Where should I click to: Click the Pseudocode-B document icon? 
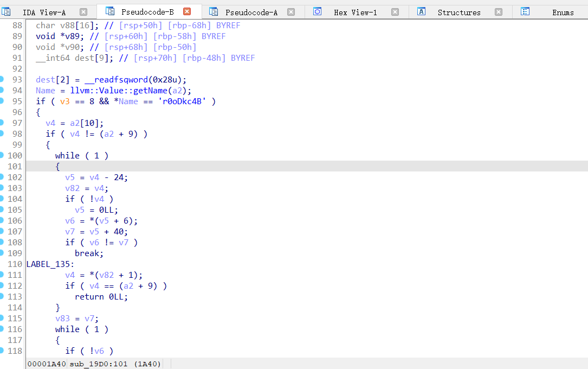pos(110,11)
